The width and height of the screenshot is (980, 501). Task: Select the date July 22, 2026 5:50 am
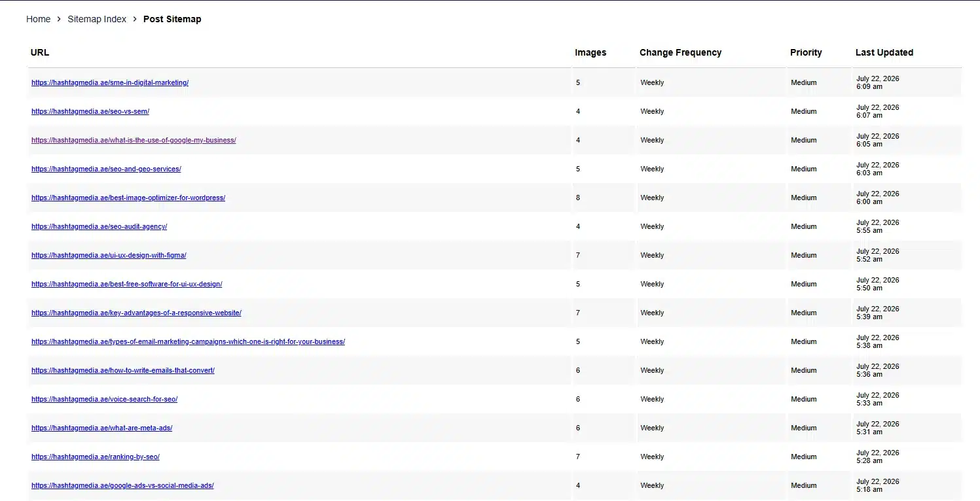(878, 284)
